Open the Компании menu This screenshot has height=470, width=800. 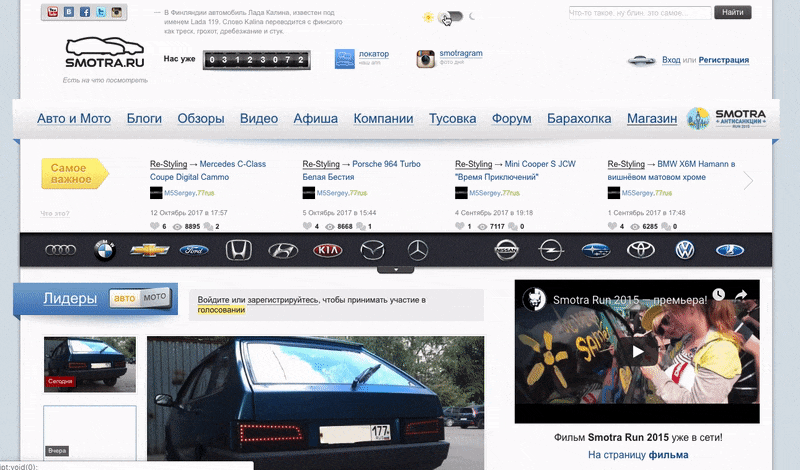tap(384, 118)
